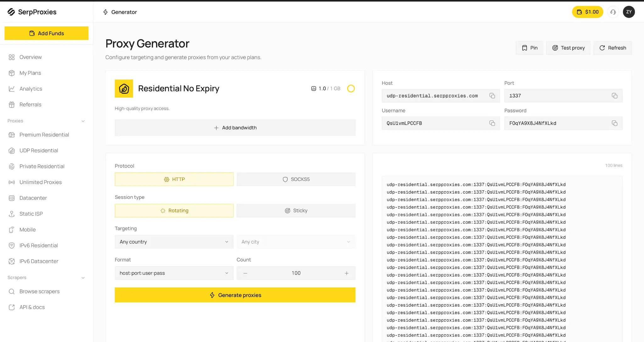Viewport: 644px width, 342px height.
Task: Click the Residential No Expiry plan icon
Action: [124, 88]
